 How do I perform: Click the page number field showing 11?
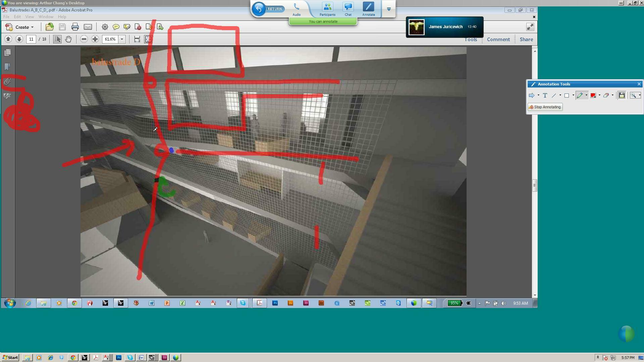[31, 39]
